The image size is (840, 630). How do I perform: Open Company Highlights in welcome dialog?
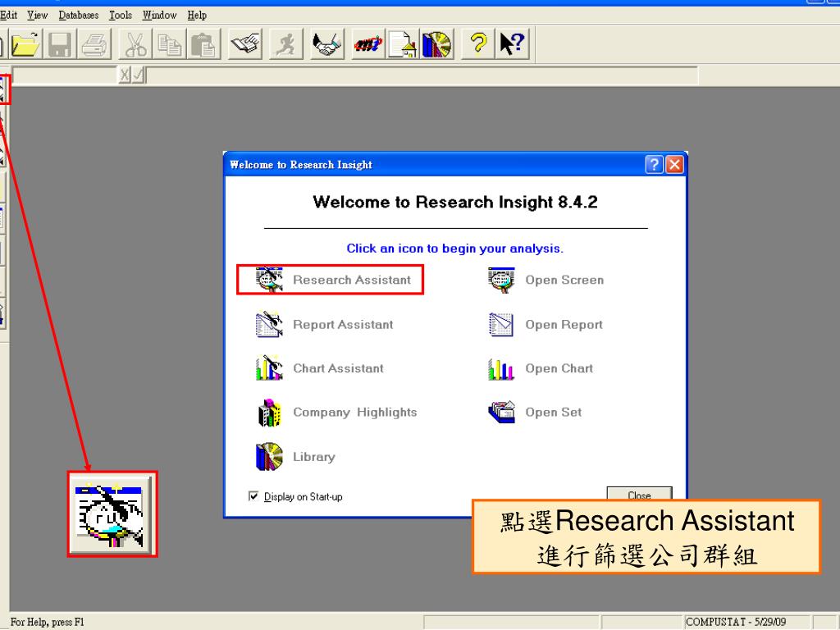point(336,412)
